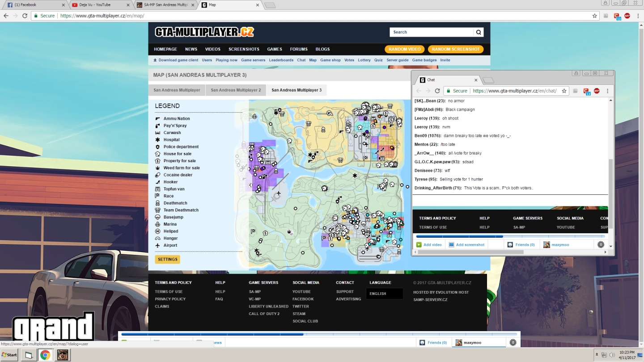Open the Windows Start menu
Image resolution: width=644 pixels, height=362 pixels.
click(x=9, y=355)
